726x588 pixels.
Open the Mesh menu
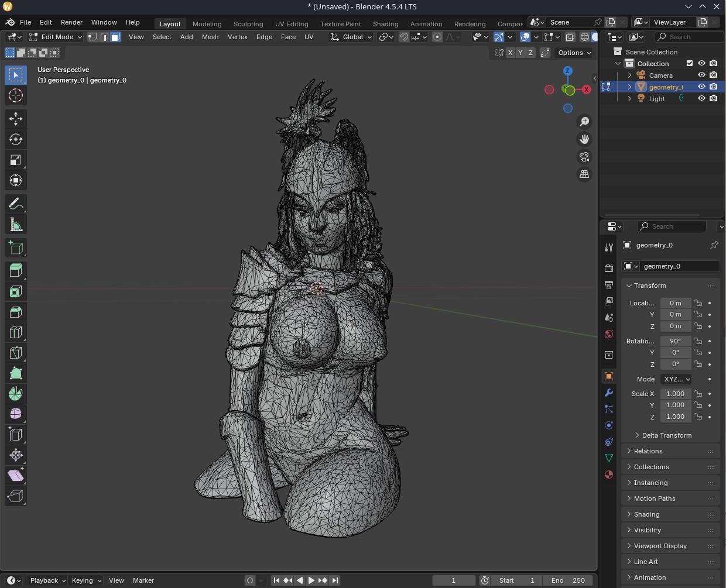click(210, 37)
